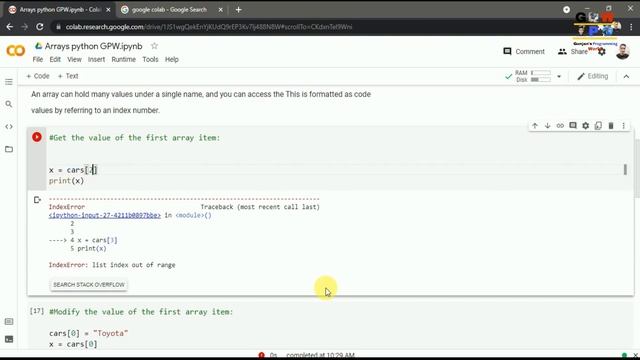Viewport: 640px width, 360px height.
Task: Run the 'Get the value' code cell
Action: [37, 137]
